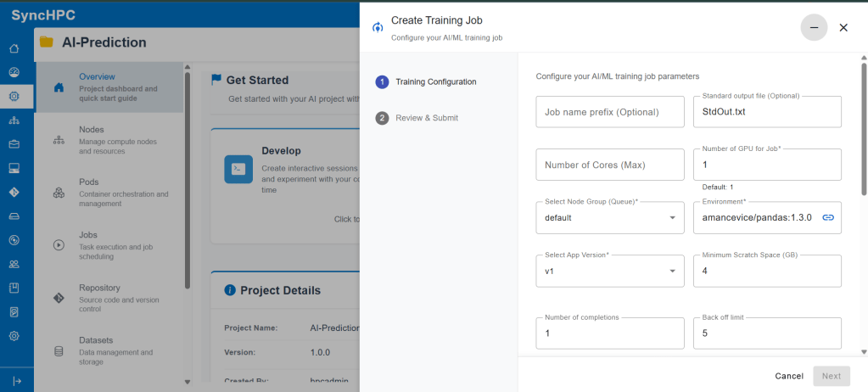Close the Create Training Job dialog
This screenshot has width=868, height=392.
[843, 27]
